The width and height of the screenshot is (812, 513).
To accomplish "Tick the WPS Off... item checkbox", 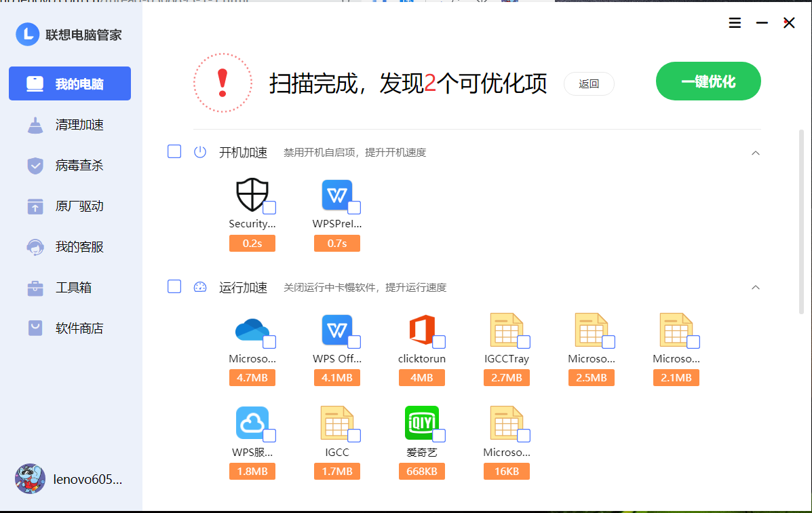I will click(x=354, y=342).
